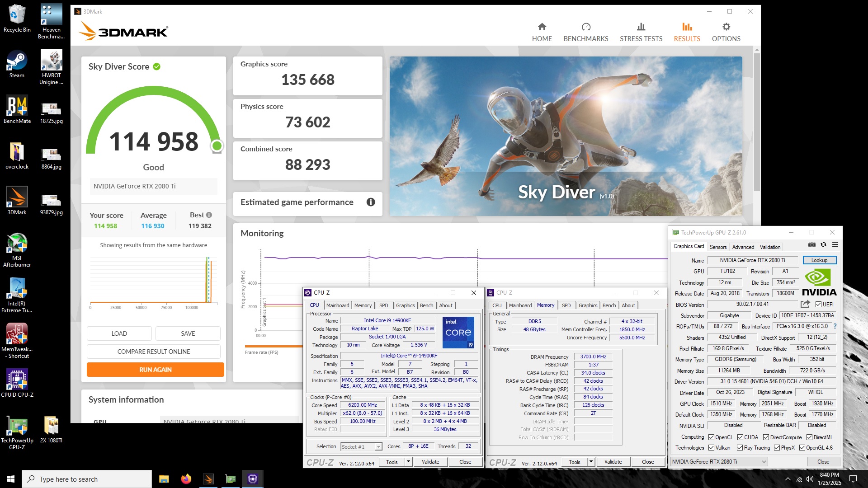This screenshot has height=488, width=868.
Task: Click the Best score info icon
Action: click(209, 215)
